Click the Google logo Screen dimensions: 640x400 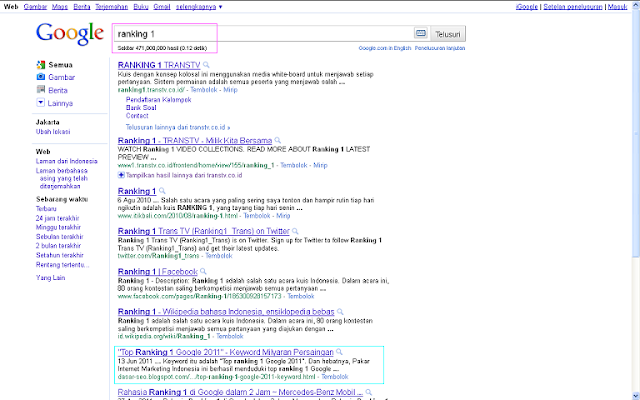tap(70, 34)
